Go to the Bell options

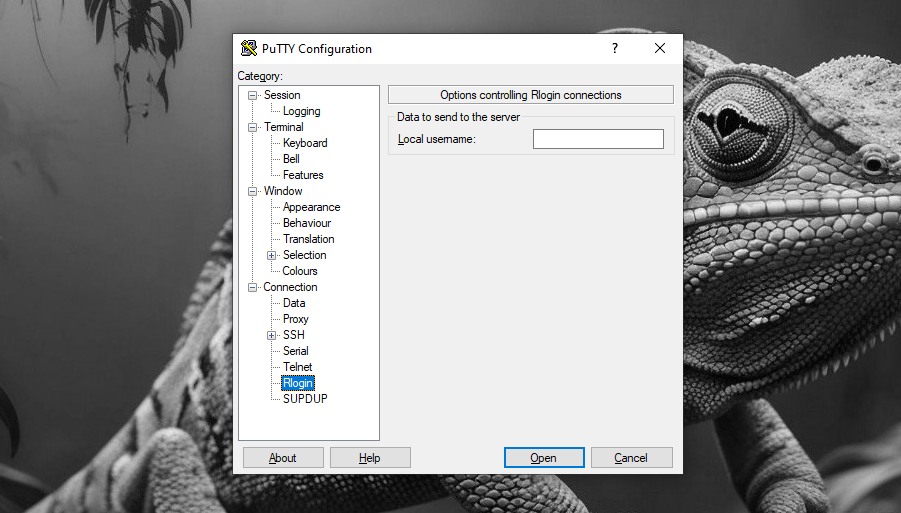[x=291, y=159]
